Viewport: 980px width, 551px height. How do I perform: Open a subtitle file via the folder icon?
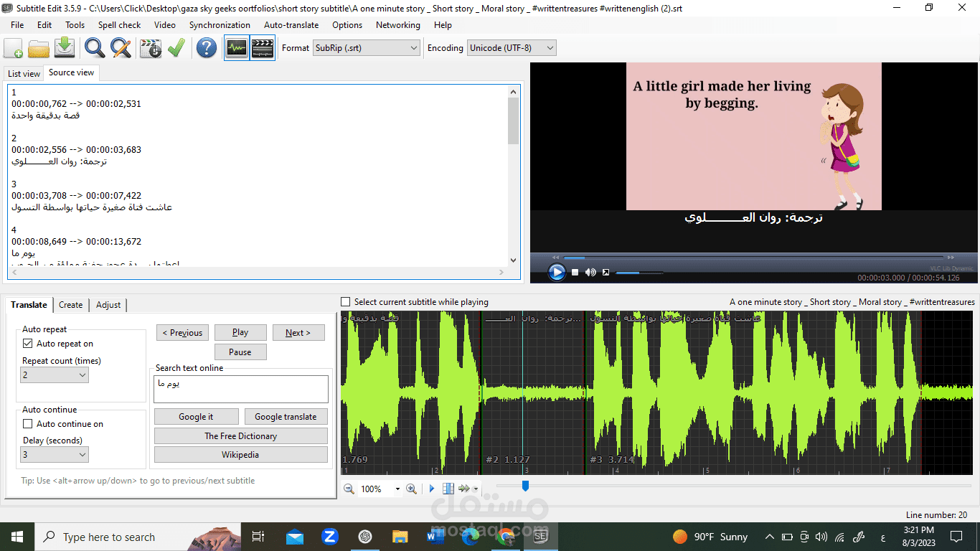39,48
